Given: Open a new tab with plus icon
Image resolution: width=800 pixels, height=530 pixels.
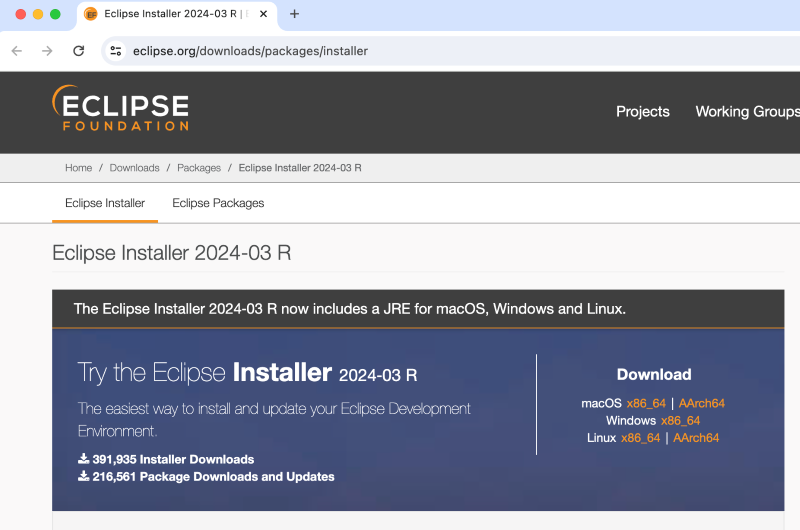Looking at the screenshot, I should 294,14.
